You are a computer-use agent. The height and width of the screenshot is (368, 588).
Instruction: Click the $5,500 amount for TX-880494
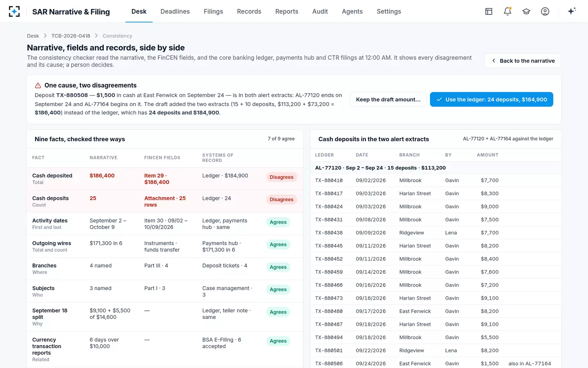[x=490, y=337]
